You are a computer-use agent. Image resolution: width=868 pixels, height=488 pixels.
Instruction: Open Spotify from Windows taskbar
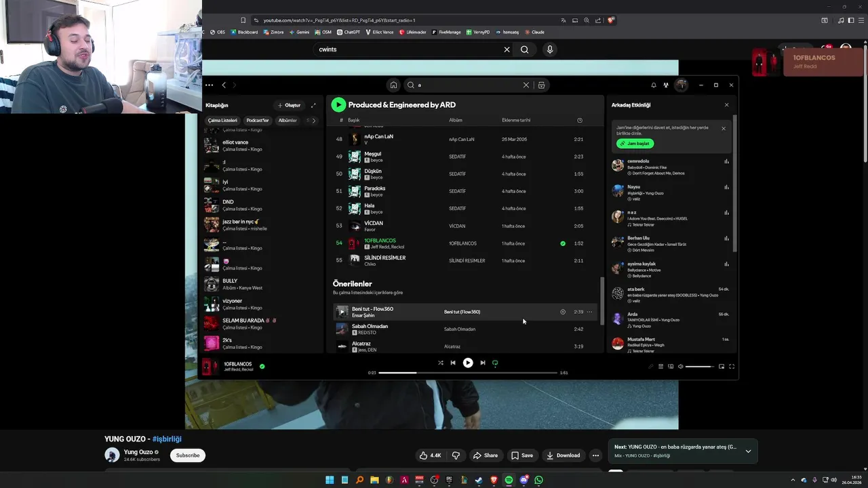(x=509, y=480)
